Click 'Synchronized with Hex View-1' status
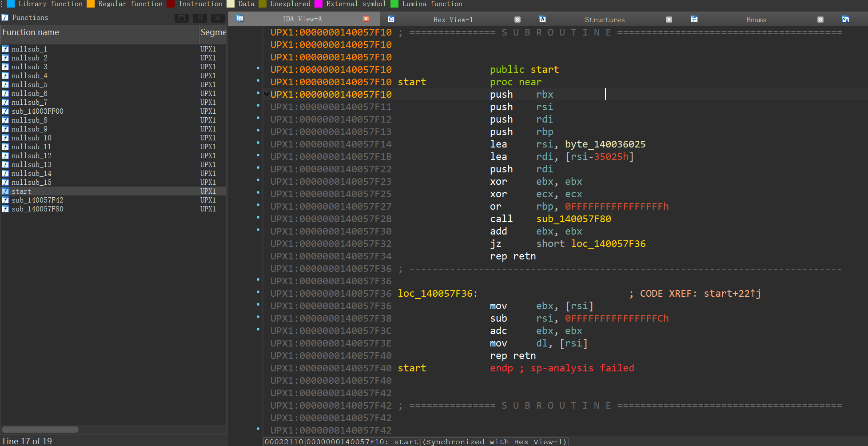 click(x=494, y=442)
